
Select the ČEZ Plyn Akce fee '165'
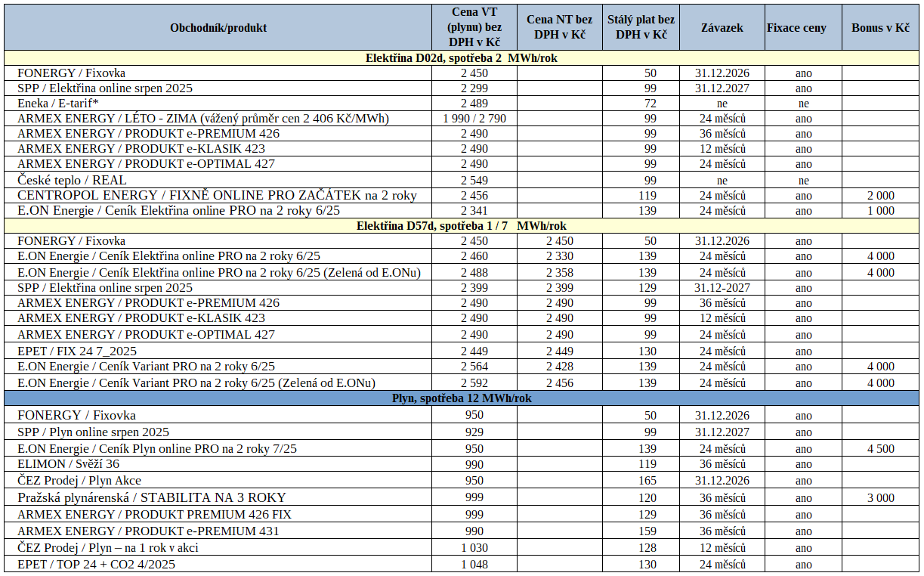647,480
